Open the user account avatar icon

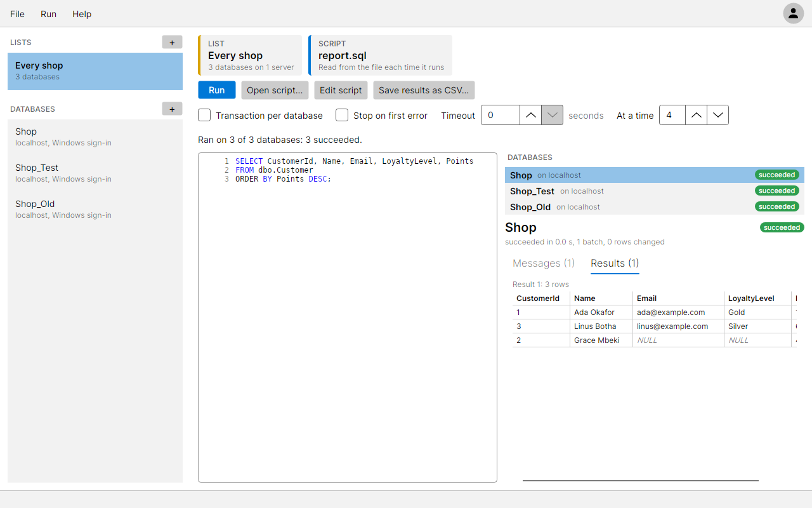tap(793, 13)
